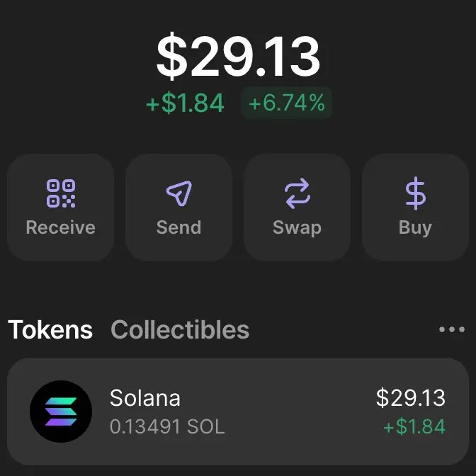Click the Swap button label
The image size is (476, 476).
(297, 228)
